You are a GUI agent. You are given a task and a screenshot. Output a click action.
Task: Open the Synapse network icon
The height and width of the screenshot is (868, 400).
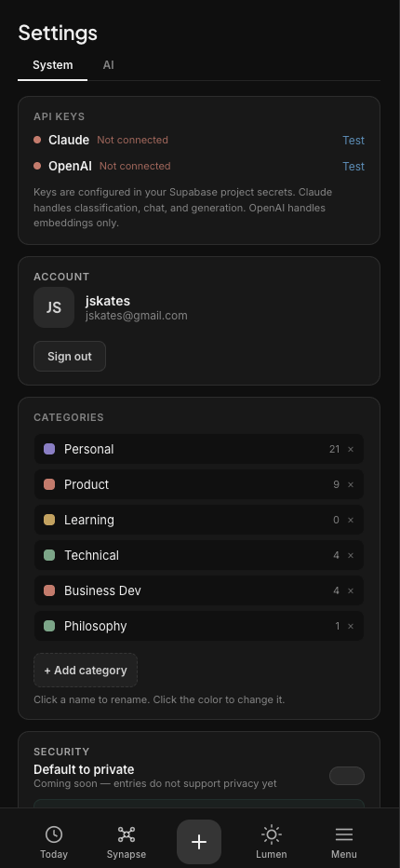click(127, 834)
